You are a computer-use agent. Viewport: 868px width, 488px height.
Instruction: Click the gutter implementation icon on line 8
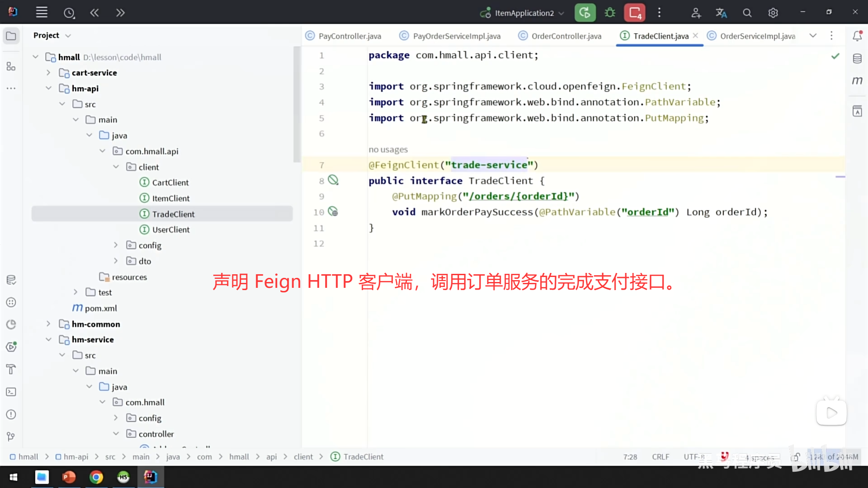coord(333,180)
